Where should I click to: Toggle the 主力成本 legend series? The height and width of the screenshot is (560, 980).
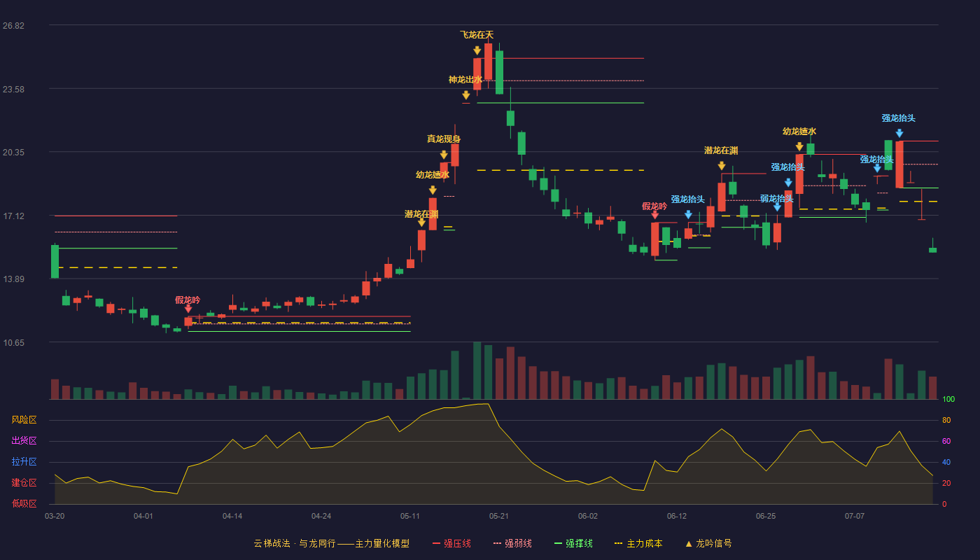point(638,543)
